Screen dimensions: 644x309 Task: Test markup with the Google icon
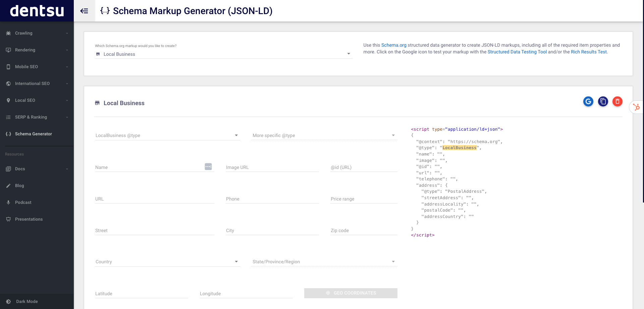(x=588, y=101)
